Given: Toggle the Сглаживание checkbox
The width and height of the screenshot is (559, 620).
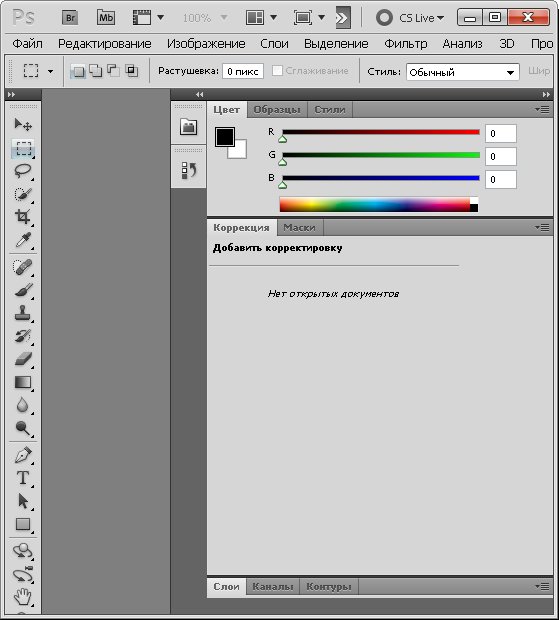Looking at the screenshot, I should (x=278, y=71).
